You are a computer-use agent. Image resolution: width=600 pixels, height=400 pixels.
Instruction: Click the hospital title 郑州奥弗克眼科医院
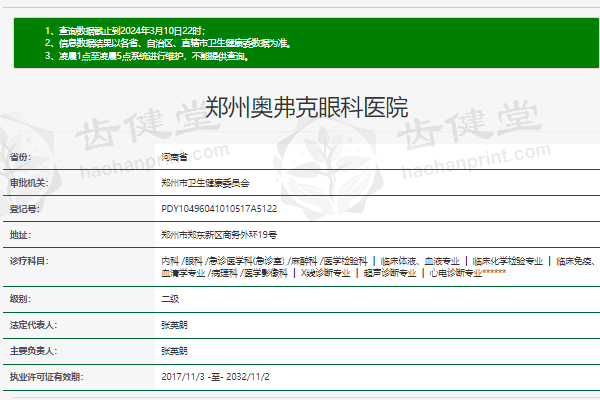point(307,107)
